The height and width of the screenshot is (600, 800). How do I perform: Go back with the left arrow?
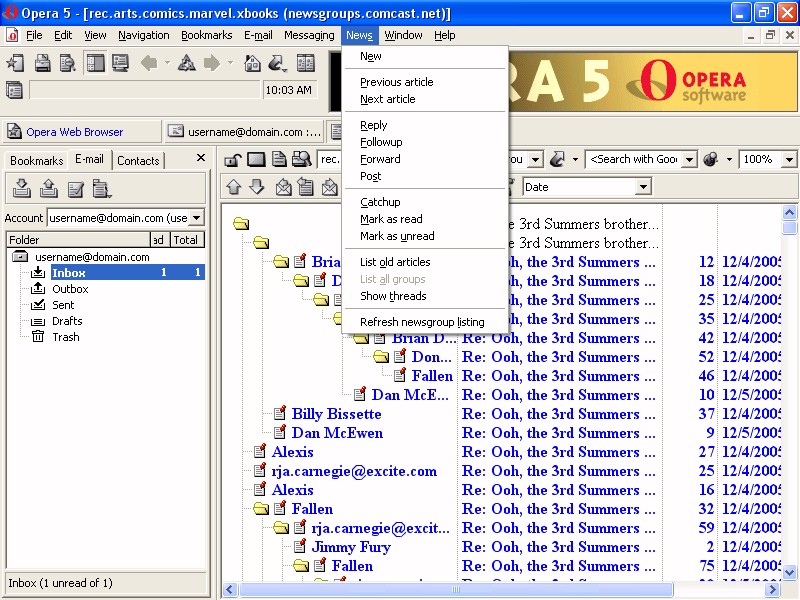click(149, 63)
